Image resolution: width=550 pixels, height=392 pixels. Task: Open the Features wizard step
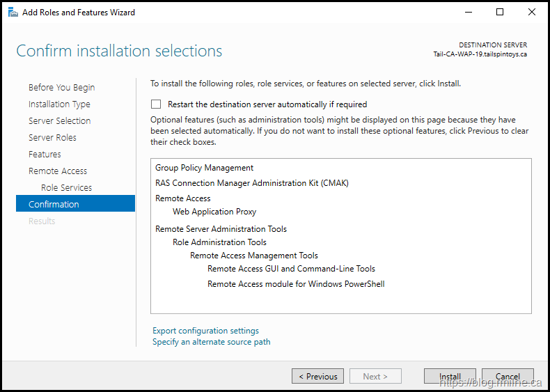(x=45, y=155)
